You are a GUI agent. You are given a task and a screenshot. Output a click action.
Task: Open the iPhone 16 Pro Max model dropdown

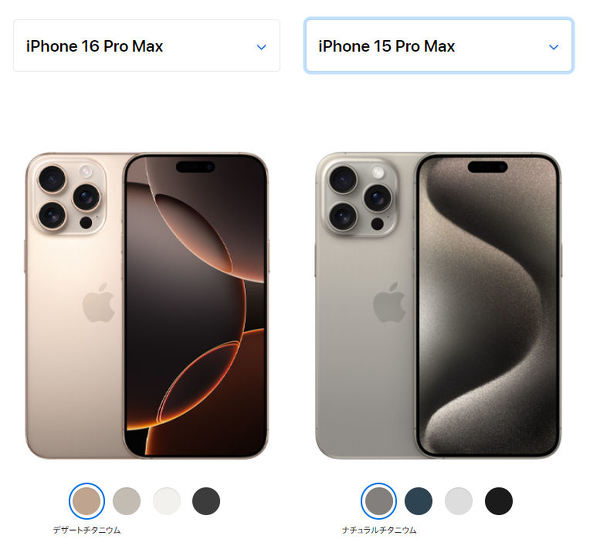click(x=146, y=46)
